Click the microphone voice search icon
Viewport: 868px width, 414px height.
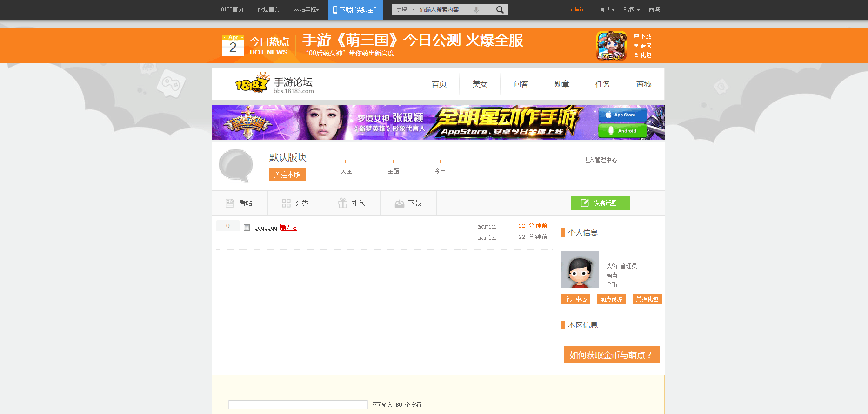[476, 10]
